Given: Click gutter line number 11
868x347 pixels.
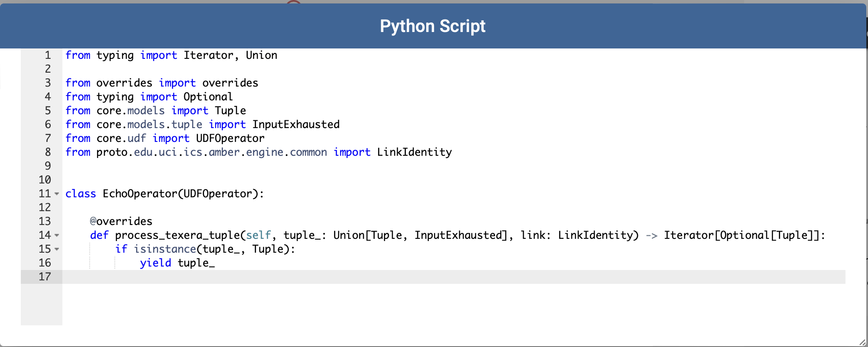Looking at the screenshot, I should (45, 194).
